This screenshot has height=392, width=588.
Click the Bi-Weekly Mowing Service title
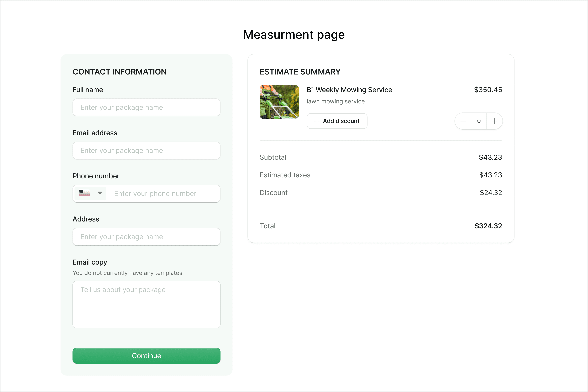[349, 90]
